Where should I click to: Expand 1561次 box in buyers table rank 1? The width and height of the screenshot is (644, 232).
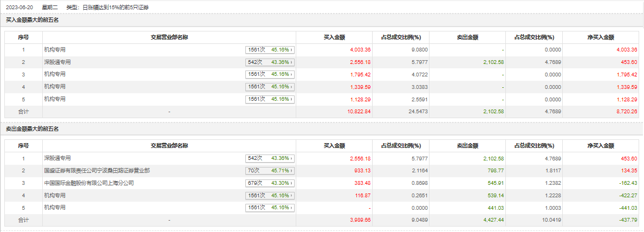(x=270, y=50)
